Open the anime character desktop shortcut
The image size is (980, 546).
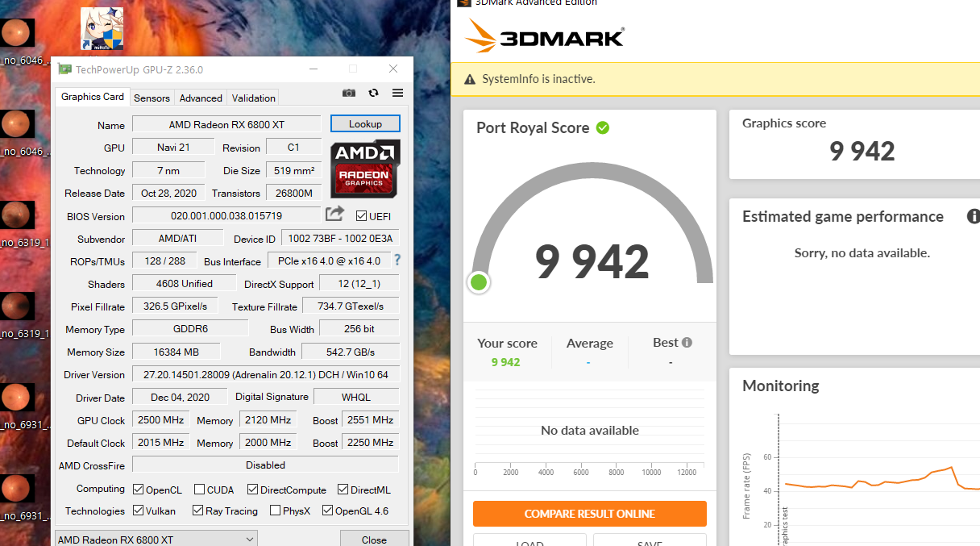coord(102,29)
